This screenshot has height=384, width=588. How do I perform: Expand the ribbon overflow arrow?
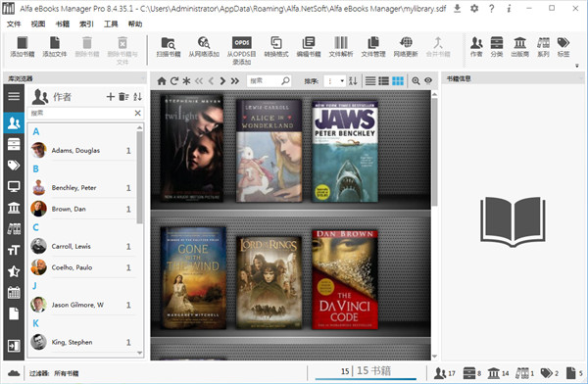577,66
